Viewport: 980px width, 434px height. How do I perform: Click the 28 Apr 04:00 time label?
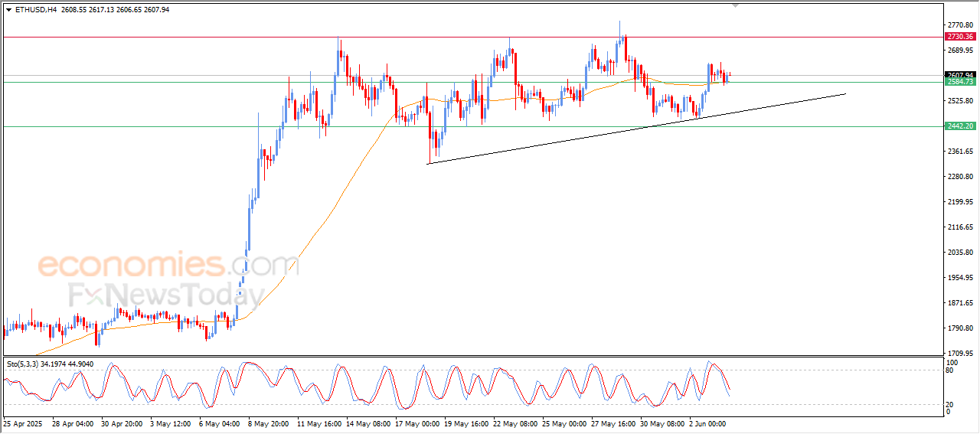tap(72, 423)
